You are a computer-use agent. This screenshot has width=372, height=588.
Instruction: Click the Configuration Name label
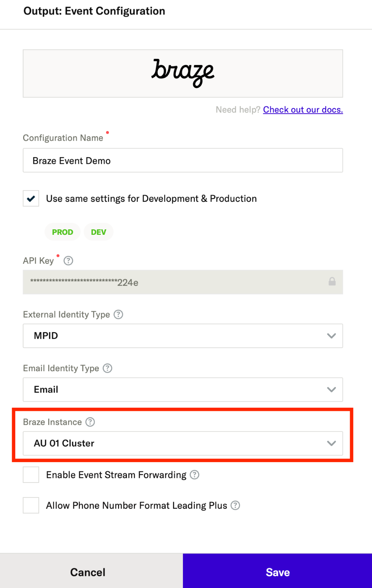pyautogui.click(x=63, y=138)
